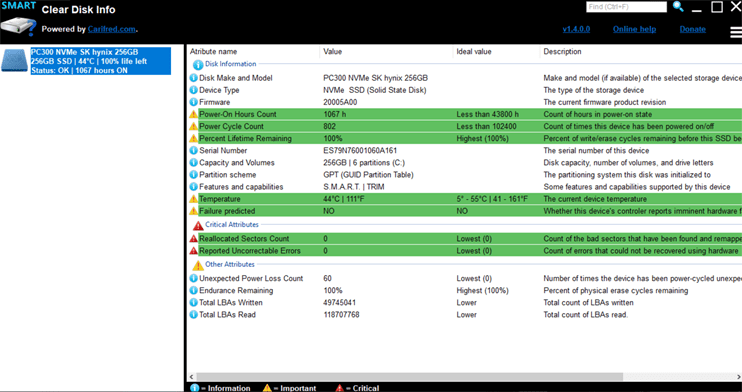
Task: Select the Temperature row name
Action: pyautogui.click(x=220, y=199)
